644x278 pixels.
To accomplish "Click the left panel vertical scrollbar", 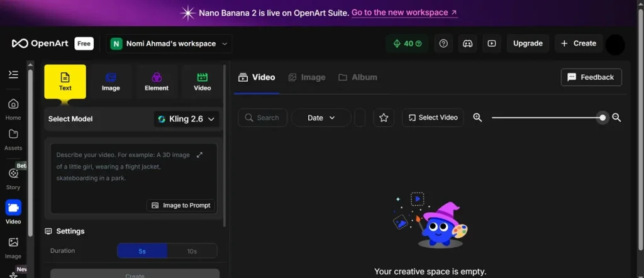I will pyautogui.click(x=225, y=146).
